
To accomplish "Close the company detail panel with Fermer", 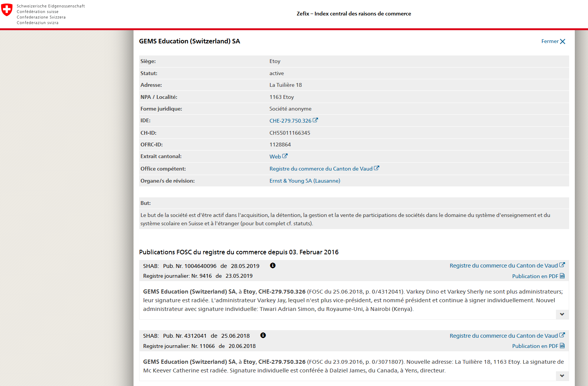I will coord(553,42).
